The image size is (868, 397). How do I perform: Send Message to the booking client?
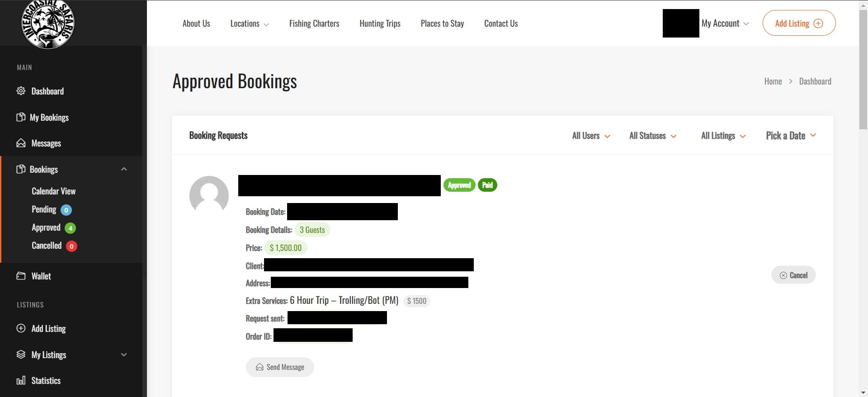point(280,367)
